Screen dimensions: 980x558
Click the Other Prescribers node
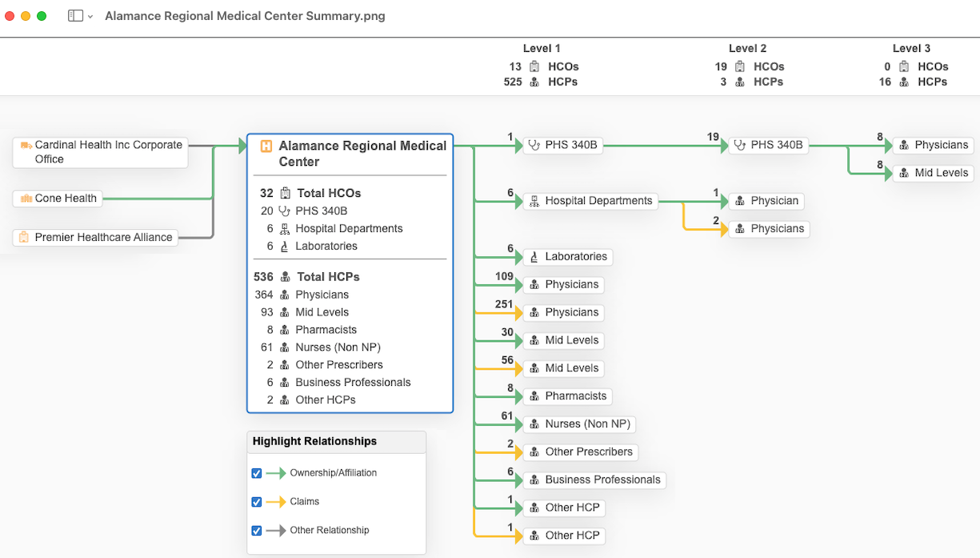(x=580, y=452)
